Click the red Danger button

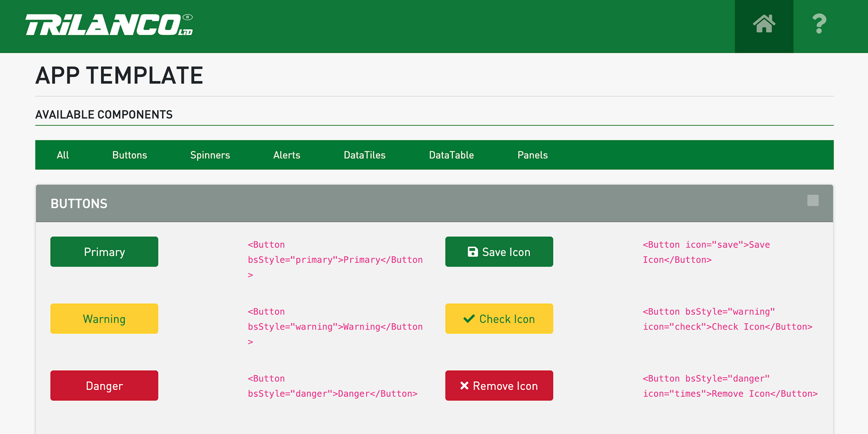tap(104, 385)
